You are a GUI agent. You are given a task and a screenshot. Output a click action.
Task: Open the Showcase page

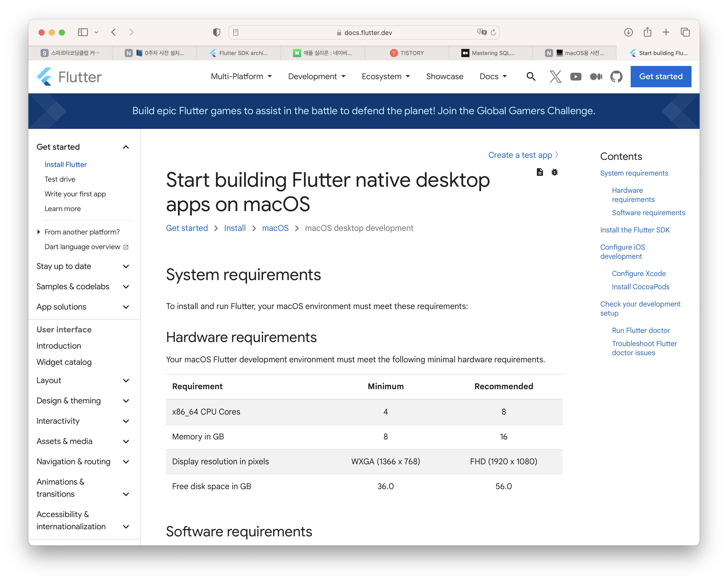tap(444, 76)
